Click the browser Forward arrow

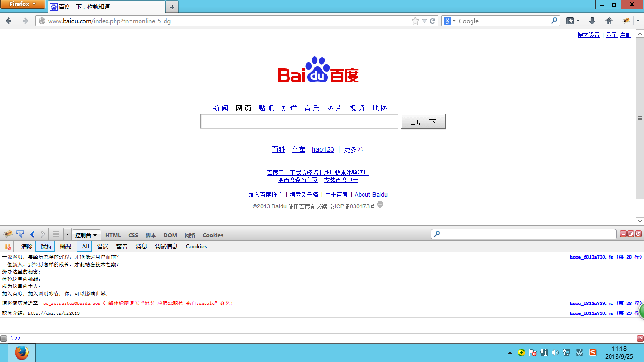[x=25, y=21]
